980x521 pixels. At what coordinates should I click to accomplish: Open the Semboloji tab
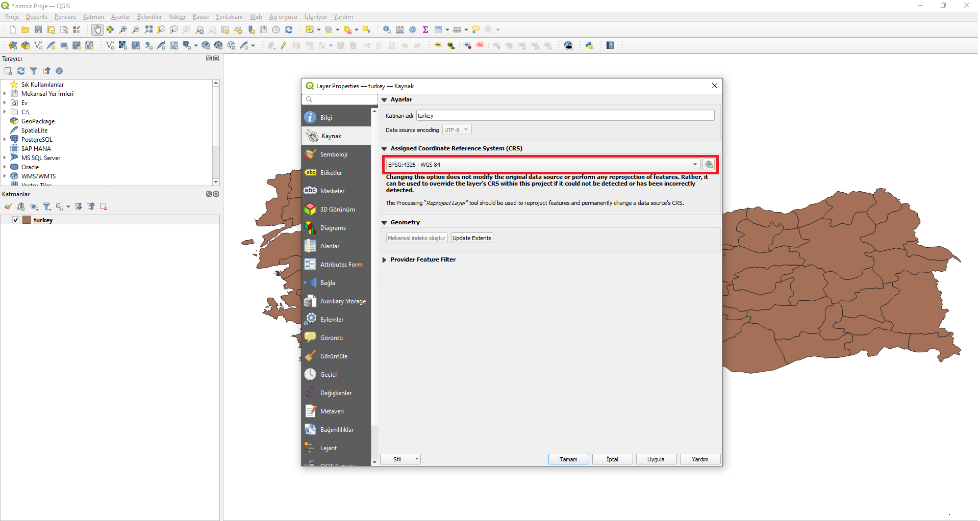pyautogui.click(x=336, y=154)
